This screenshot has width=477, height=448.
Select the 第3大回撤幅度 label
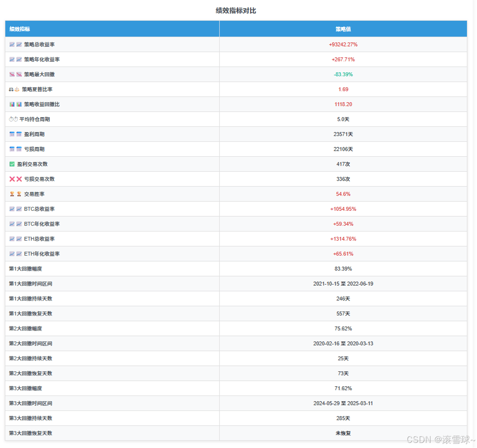pyautogui.click(x=26, y=388)
